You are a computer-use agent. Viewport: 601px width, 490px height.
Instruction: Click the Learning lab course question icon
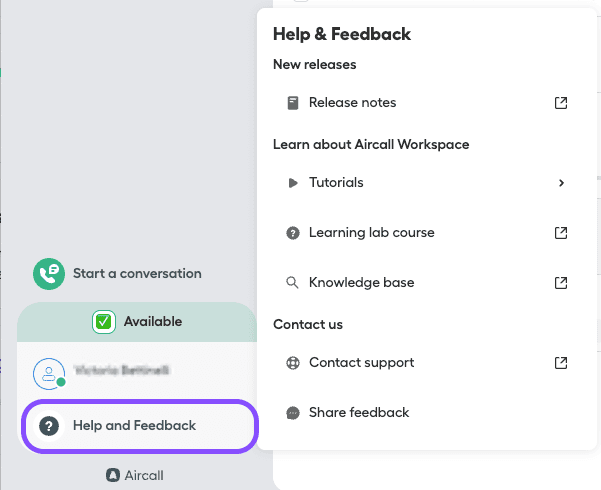pyautogui.click(x=293, y=233)
